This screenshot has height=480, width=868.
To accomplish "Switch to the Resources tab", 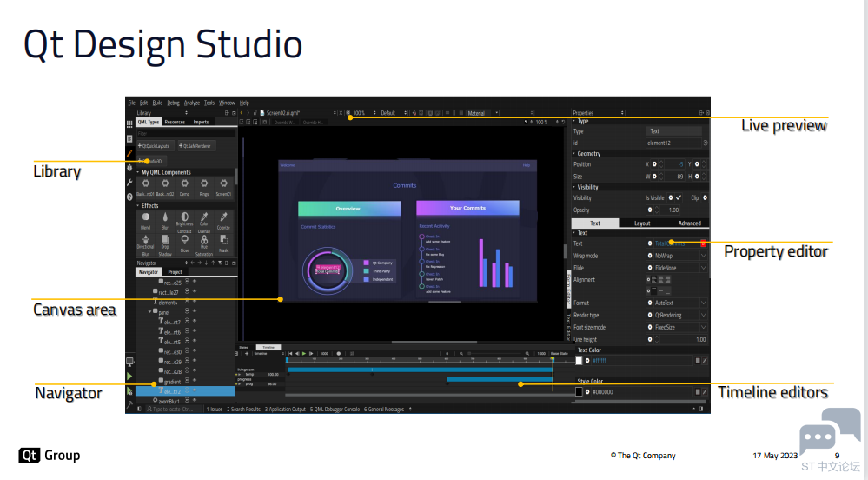I will 175,122.
